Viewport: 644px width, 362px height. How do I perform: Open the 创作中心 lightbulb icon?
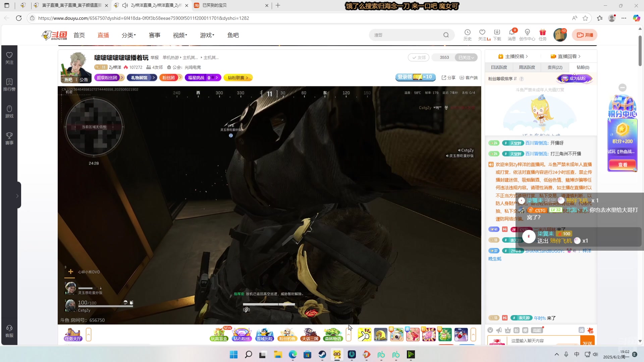[x=527, y=35]
